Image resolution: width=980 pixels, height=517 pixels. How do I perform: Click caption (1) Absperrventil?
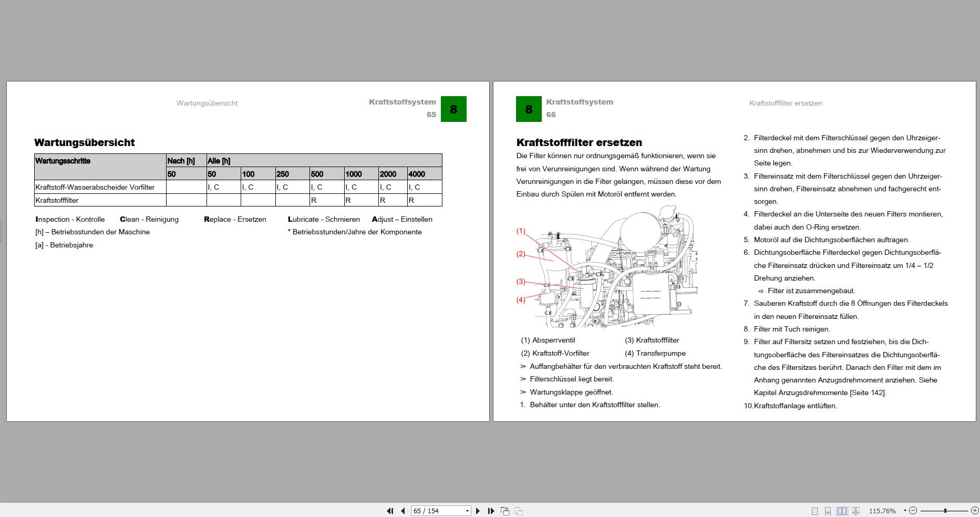click(x=548, y=340)
